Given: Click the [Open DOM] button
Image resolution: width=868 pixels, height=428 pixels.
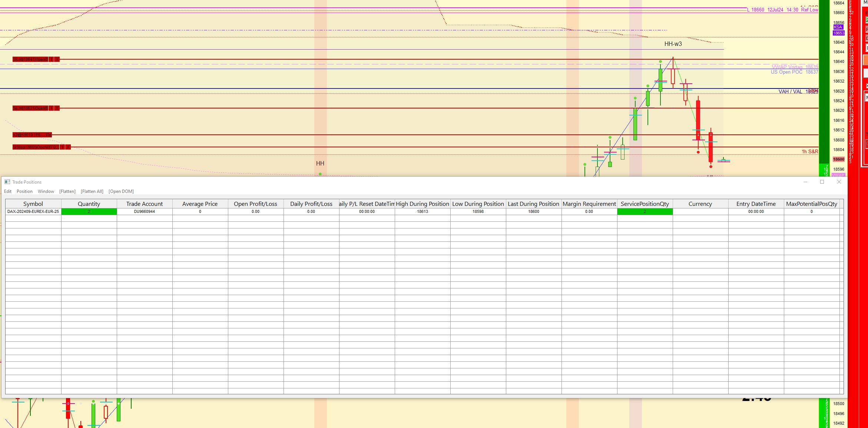Looking at the screenshot, I should click(121, 191).
